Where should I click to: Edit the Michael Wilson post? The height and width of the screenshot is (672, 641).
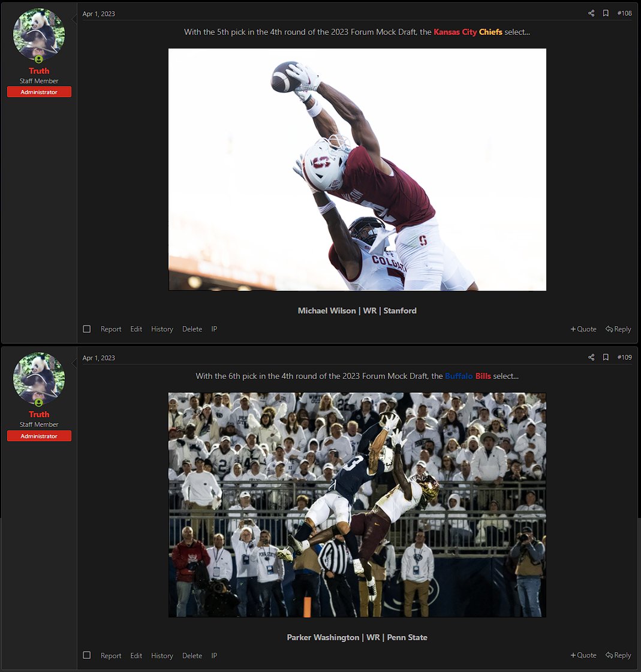(x=136, y=329)
